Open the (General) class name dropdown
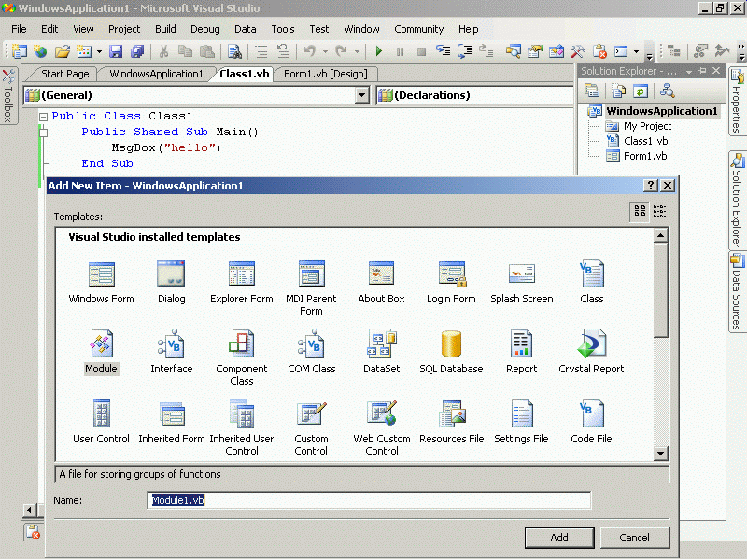This screenshot has height=560, width=747. point(362,95)
